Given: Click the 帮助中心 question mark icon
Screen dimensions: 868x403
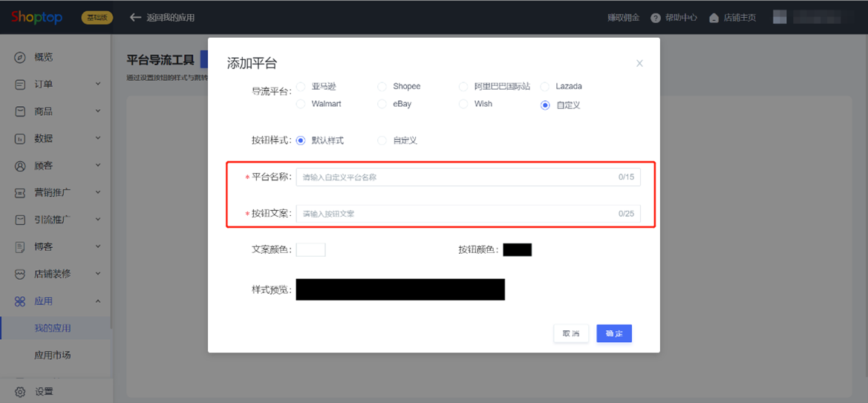Looking at the screenshot, I should click(x=656, y=18).
